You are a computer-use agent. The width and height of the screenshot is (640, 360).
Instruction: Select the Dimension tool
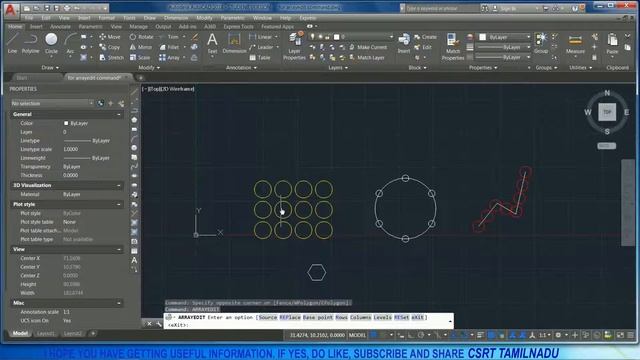click(234, 44)
